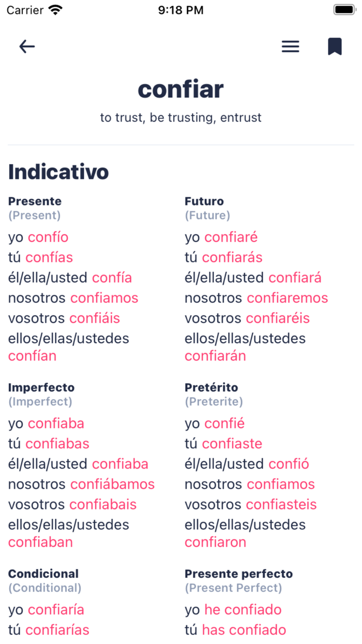Open the hamburger menu
362x644 pixels.
(291, 47)
